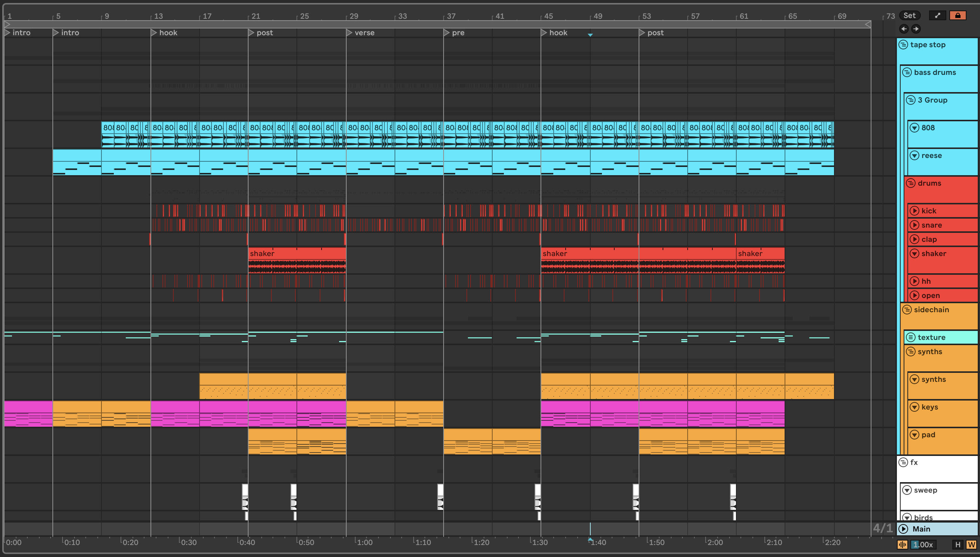Fold the bass drums group
980x557 pixels.
907,72
